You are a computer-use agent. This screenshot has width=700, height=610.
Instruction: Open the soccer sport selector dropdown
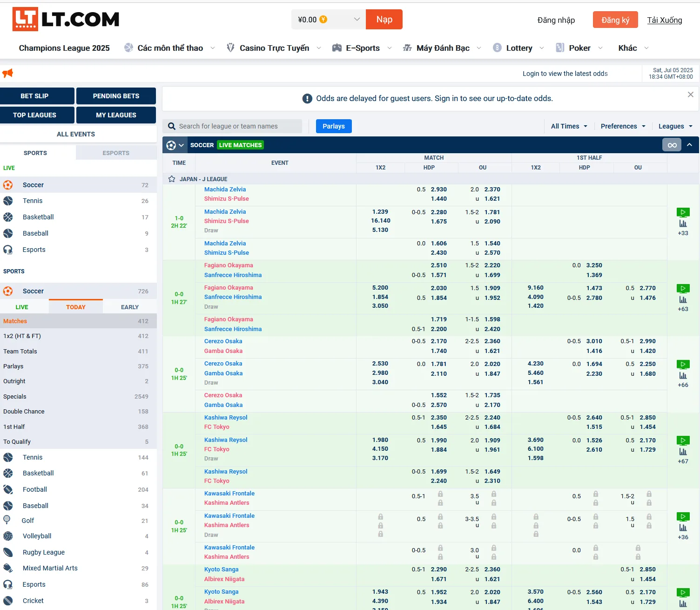[x=175, y=145]
